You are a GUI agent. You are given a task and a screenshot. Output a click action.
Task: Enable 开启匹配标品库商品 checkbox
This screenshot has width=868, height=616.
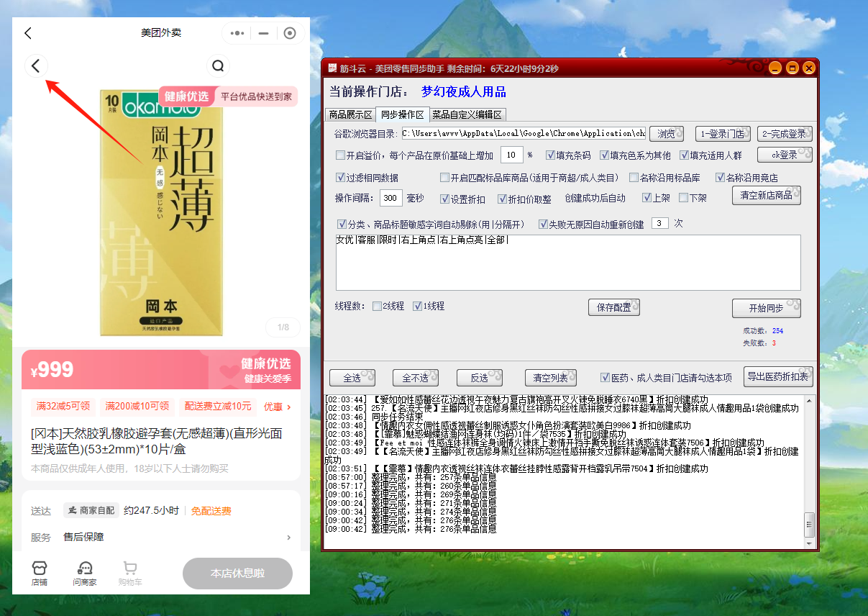(x=444, y=178)
